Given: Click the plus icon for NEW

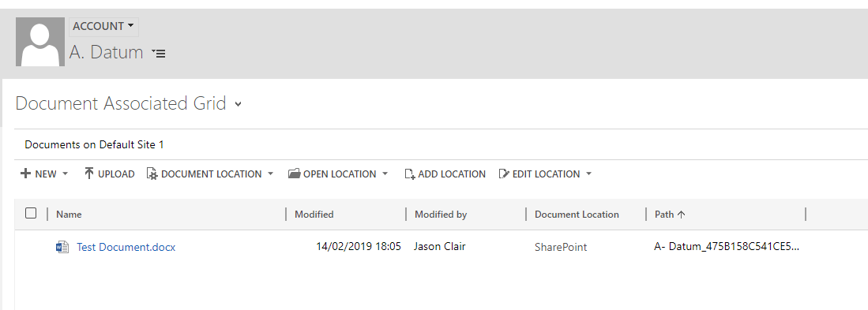Looking at the screenshot, I should (x=25, y=174).
